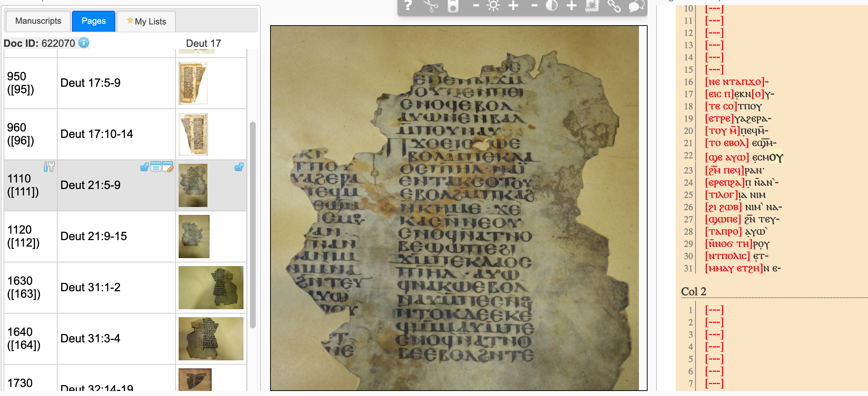The image size is (868, 396).
Task: Click the image lock toggle icon
Action: (x=453, y=6)
